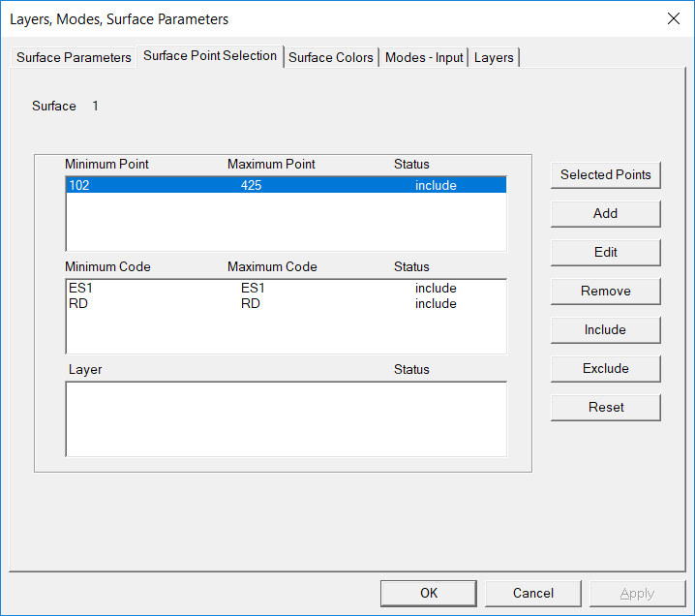Click the Reset button

(605, 408)
